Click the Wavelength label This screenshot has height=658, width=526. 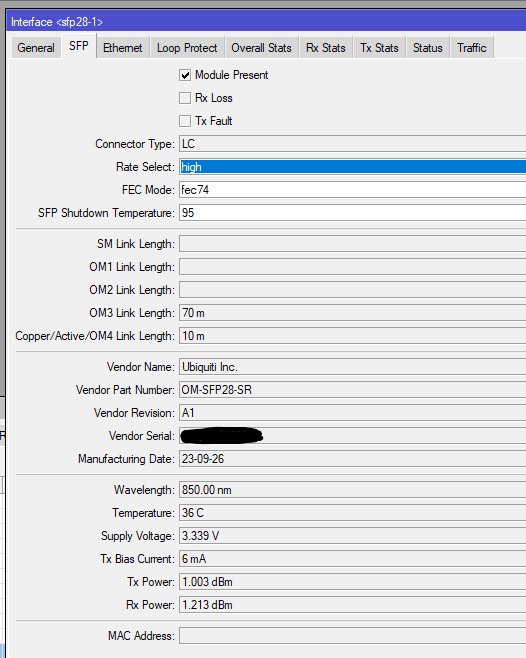click(144, 490)
